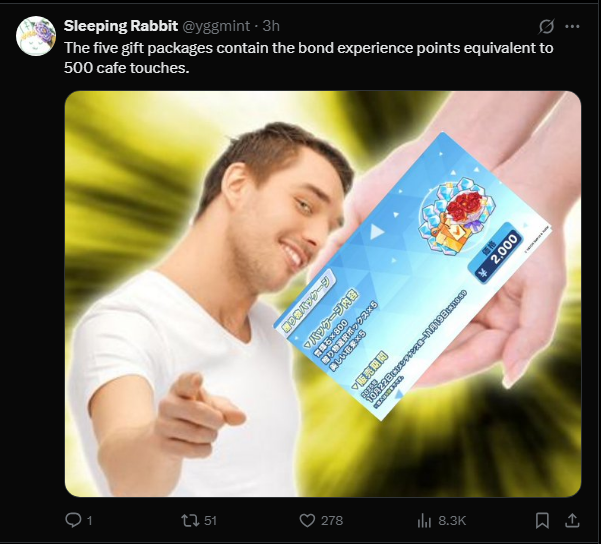
Task: Open the three-dot more options menu
Action: click(572, 26)
